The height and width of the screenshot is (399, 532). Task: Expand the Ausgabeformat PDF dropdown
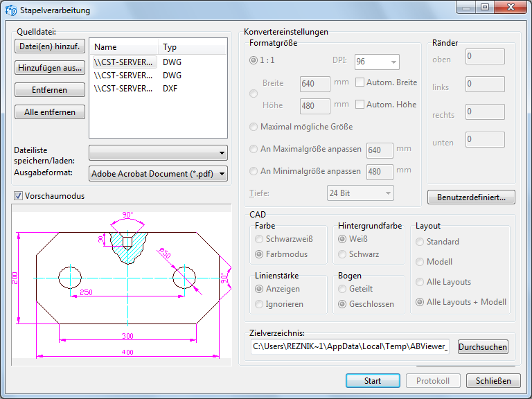[158, 173]
